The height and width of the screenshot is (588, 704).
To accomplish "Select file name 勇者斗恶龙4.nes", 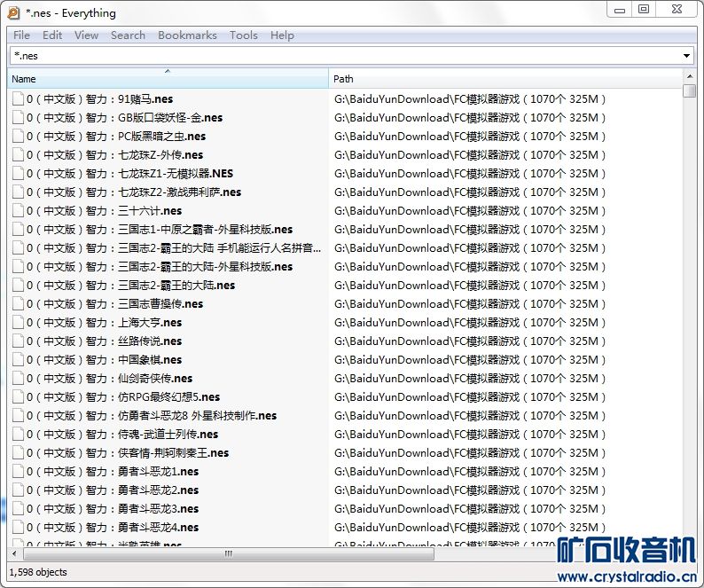I will (x=113, y=528).
